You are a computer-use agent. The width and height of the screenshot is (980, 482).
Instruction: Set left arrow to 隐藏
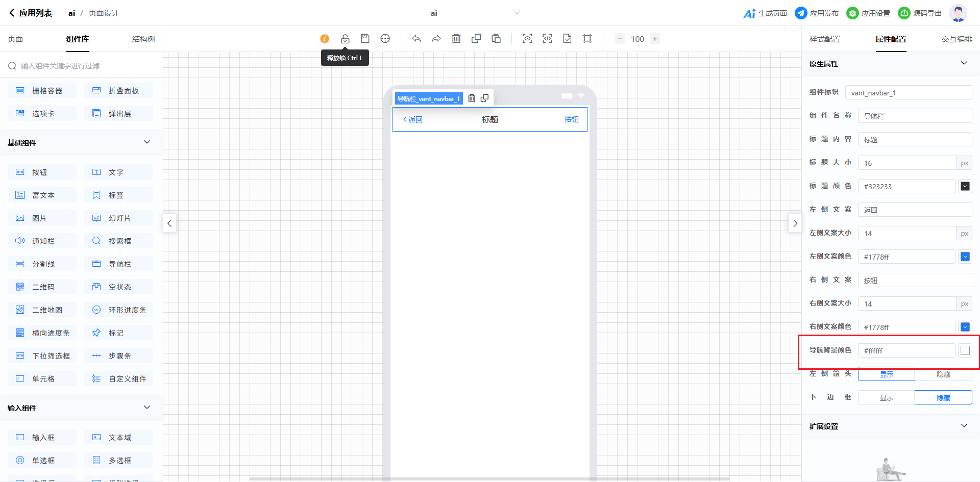click(943, 374)
